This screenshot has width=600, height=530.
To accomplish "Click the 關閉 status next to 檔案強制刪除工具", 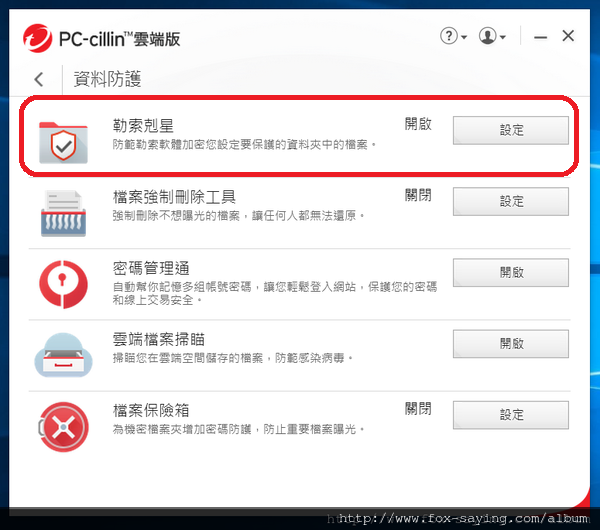I will coord(418,195).
